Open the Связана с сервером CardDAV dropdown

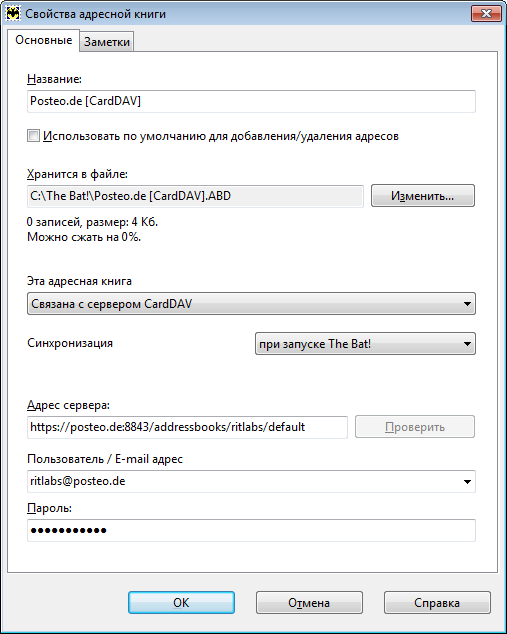point(251,304)
